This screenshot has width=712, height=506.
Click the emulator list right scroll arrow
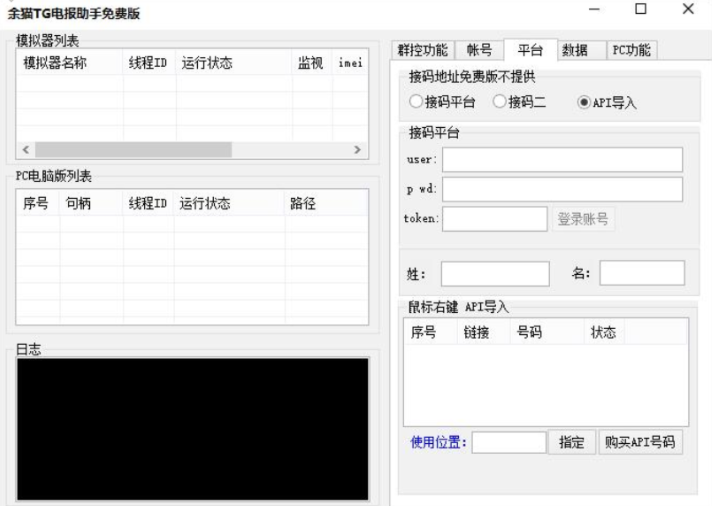click(356, 149)
